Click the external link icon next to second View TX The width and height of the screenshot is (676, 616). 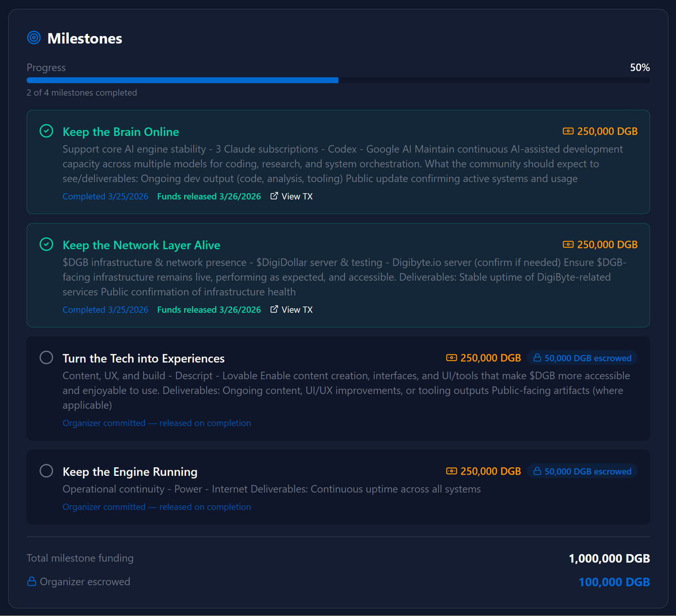(274, 309)
